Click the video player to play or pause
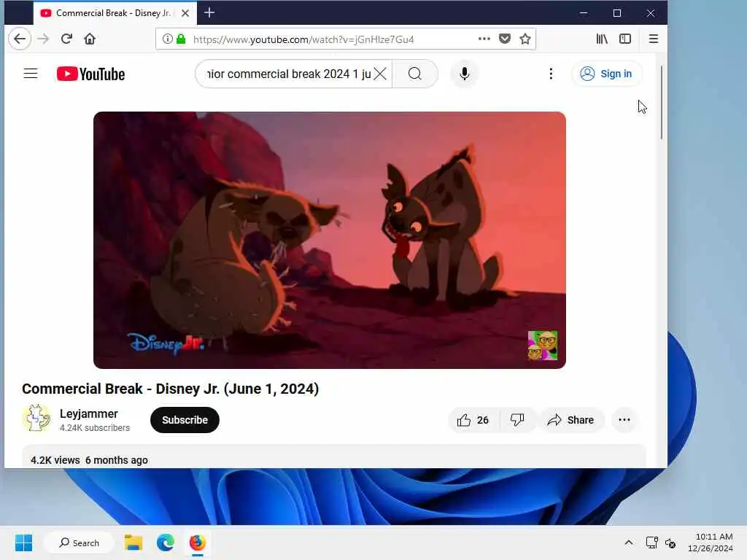Viewport: 747px width, 560px height. [x=330, y=240]
